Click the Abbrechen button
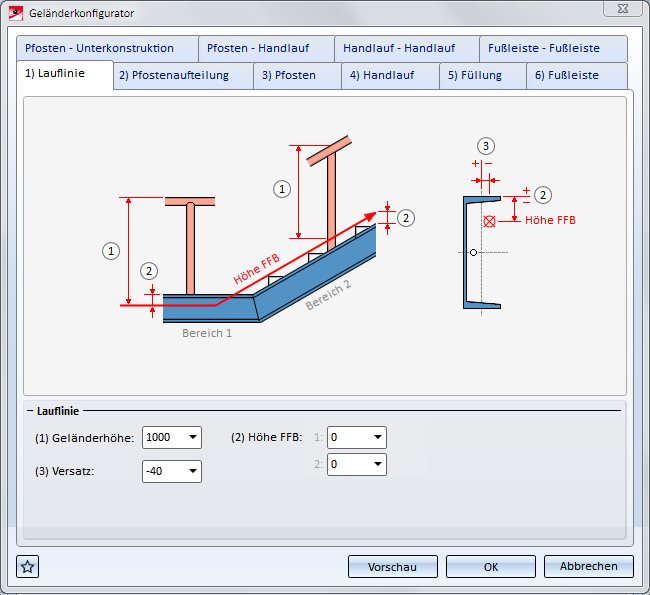Viewport: 650px width, 595px height. click(x=589, y=566)
